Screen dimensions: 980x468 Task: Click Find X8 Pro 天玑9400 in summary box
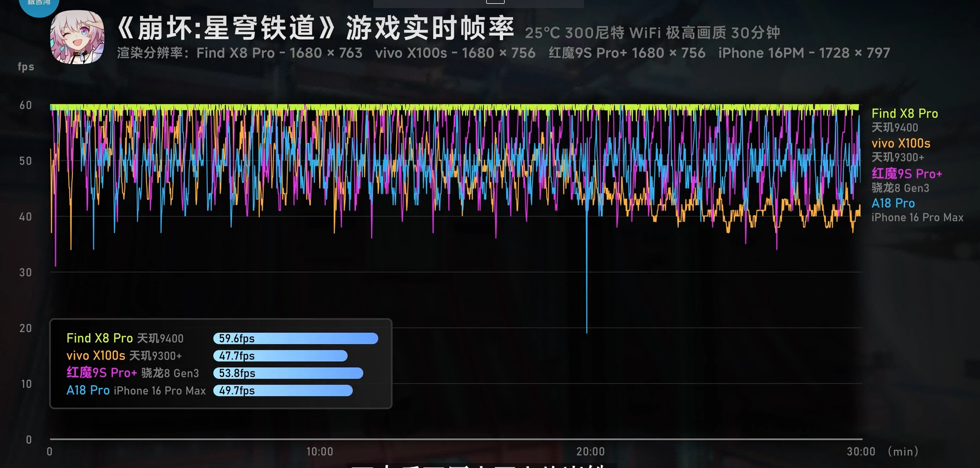pyautogui.click(x=125, y=338)
